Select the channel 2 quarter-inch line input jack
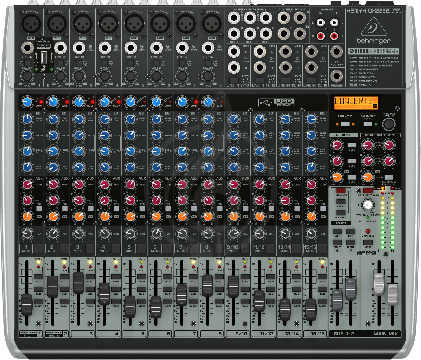This screenshot has height=360, width=421. (x=61, y=48)
